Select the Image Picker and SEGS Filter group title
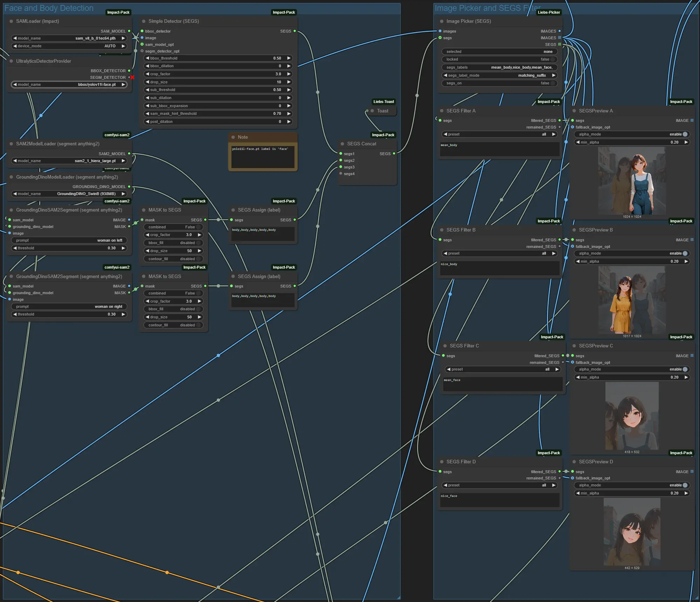 click(487, 8)
